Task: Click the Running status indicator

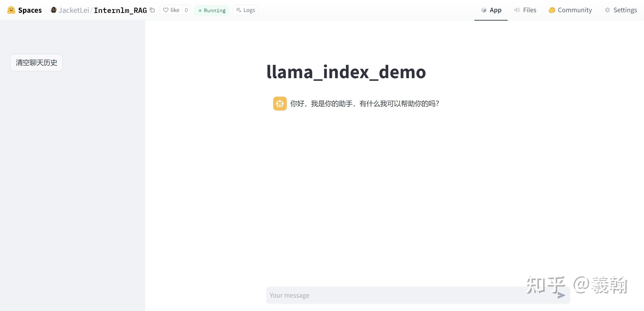Action: pos(211,10)
